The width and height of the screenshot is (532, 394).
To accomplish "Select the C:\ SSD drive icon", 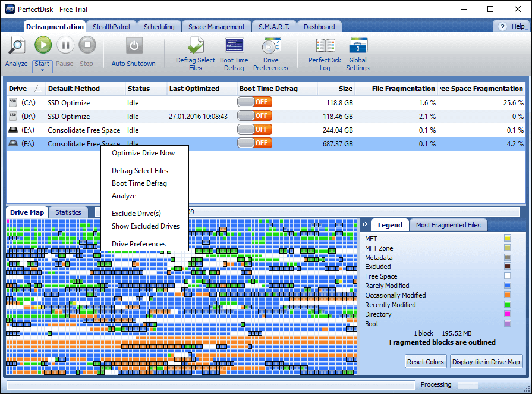I will (x=13, y=102).
